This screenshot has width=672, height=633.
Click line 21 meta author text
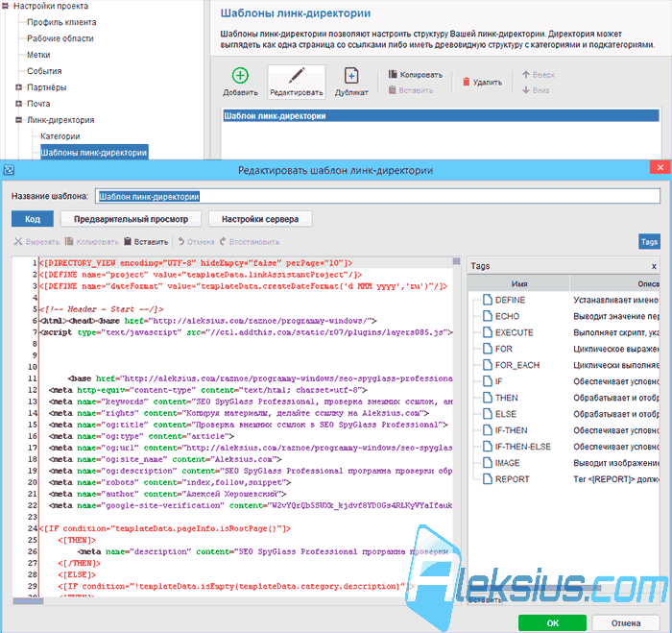[x=168, y=494]
